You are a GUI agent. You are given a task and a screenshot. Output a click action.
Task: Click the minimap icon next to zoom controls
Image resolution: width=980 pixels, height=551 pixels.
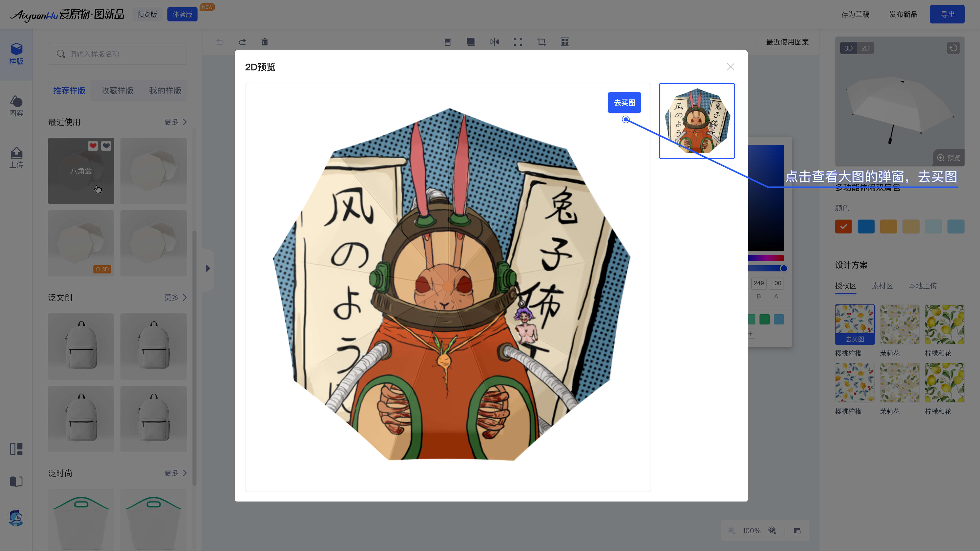pyautogui.click(x=797, y=531)
